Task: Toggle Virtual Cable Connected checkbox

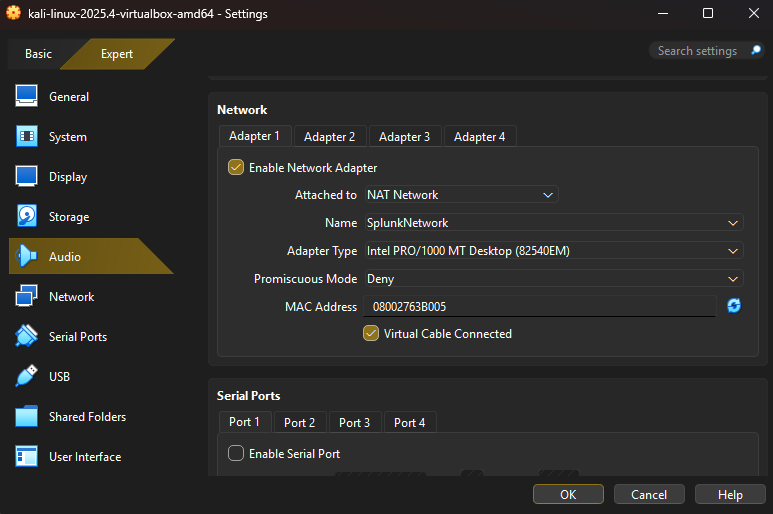Action: pos(371,334)
